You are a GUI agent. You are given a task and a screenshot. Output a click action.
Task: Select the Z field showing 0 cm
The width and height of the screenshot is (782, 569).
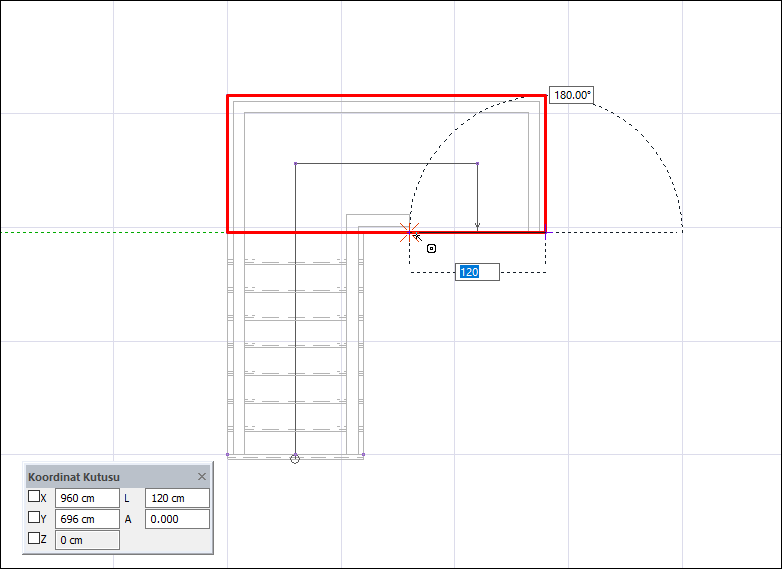point(87,540)
